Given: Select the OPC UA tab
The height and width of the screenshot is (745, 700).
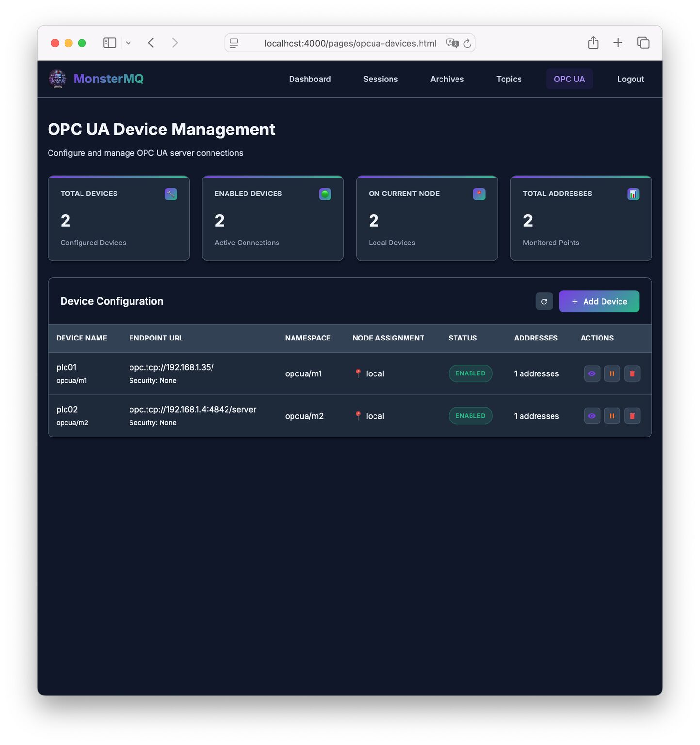Looking at the screenshot, I should 569,79.
